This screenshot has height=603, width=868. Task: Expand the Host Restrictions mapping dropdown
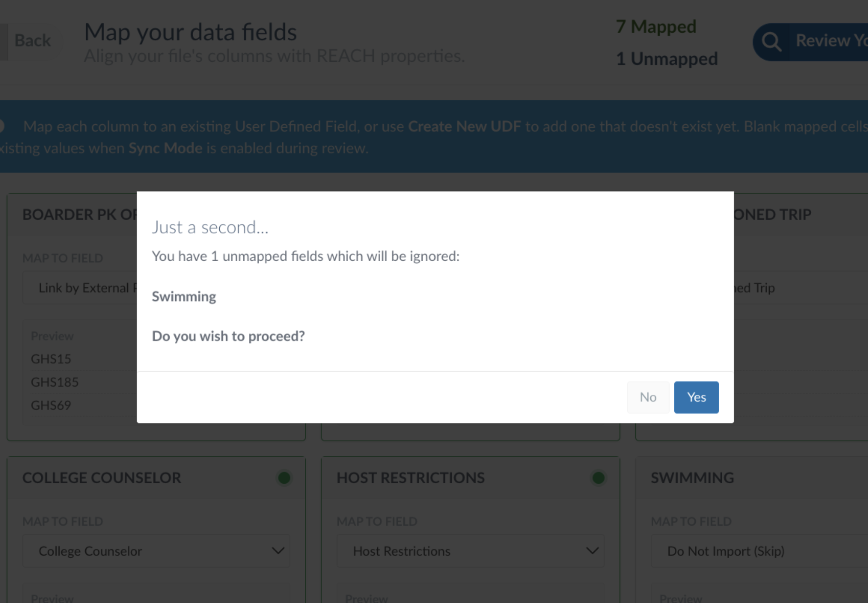(x=470, y=551)
